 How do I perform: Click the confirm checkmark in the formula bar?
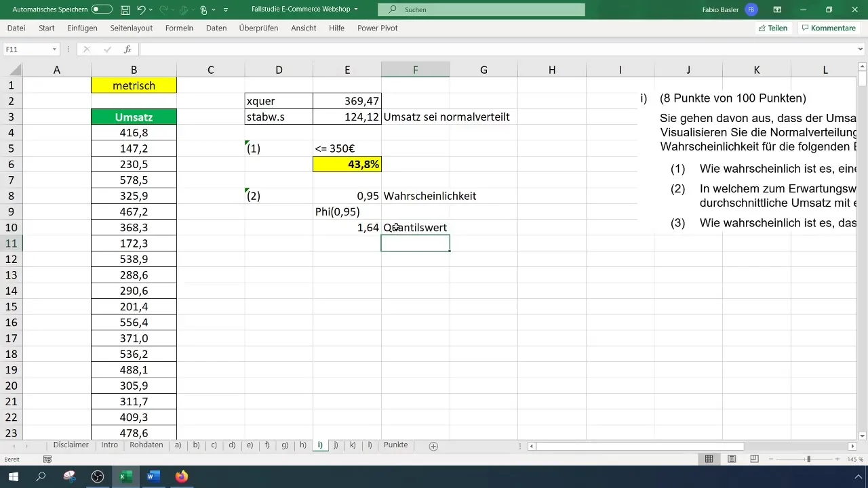pos(106,49)
